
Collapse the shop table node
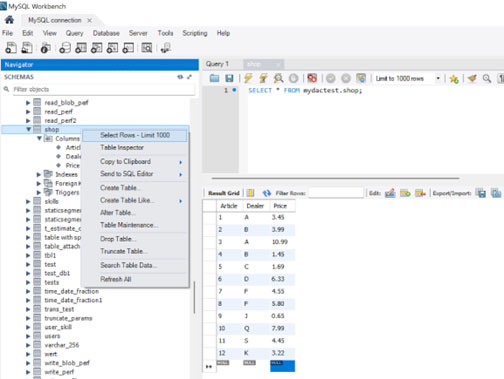click(29, 129)
